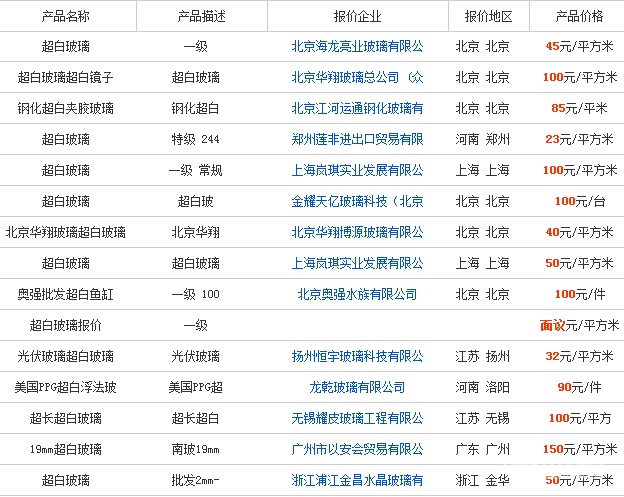Visit the 北京奥强水族有限公司 link

pos(357,294)
